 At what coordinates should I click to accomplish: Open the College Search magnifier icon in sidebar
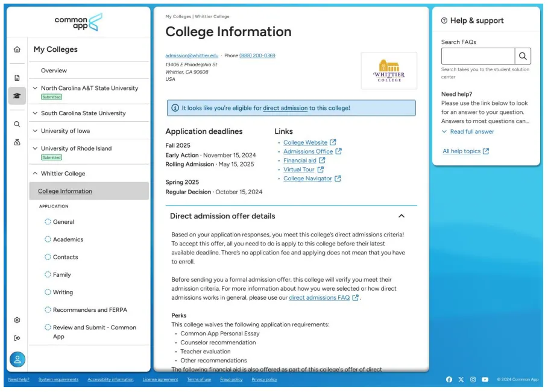pos(17,124)
